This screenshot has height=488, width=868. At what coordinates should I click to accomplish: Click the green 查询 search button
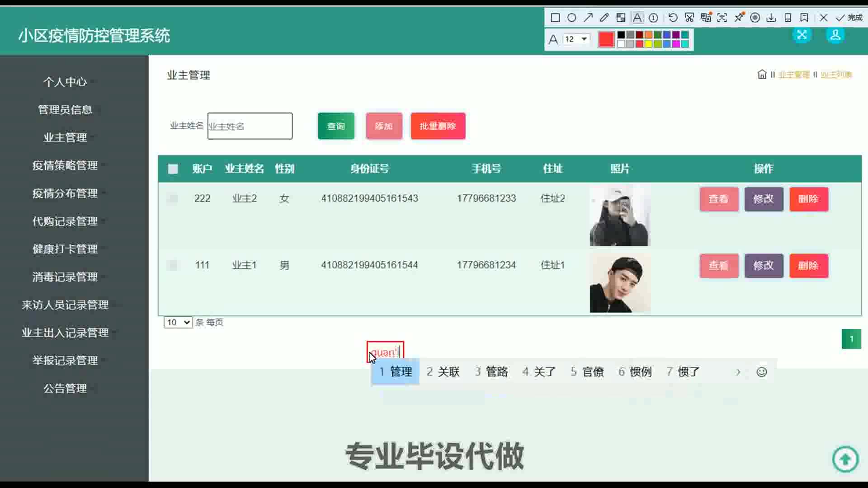336,126
